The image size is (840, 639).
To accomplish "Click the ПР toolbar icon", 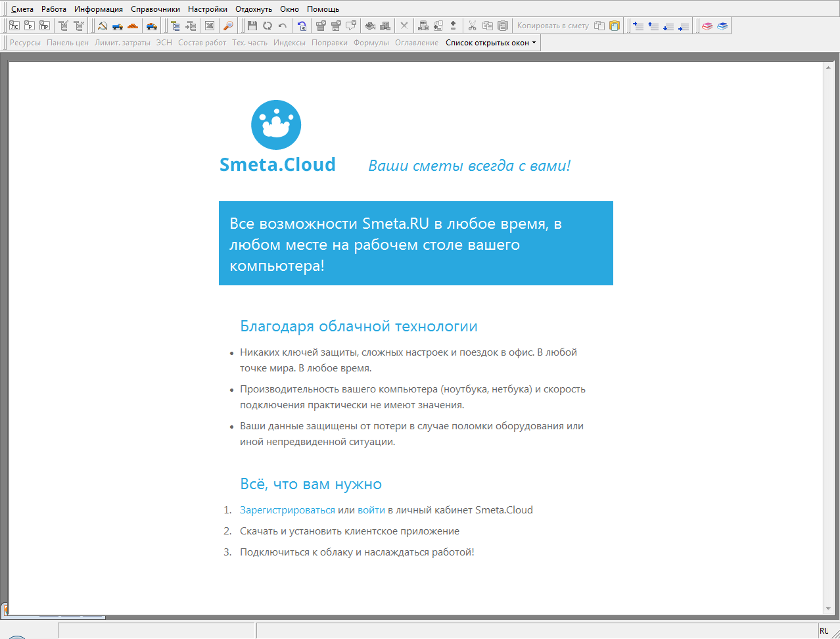I will click(x=44, y=26).
